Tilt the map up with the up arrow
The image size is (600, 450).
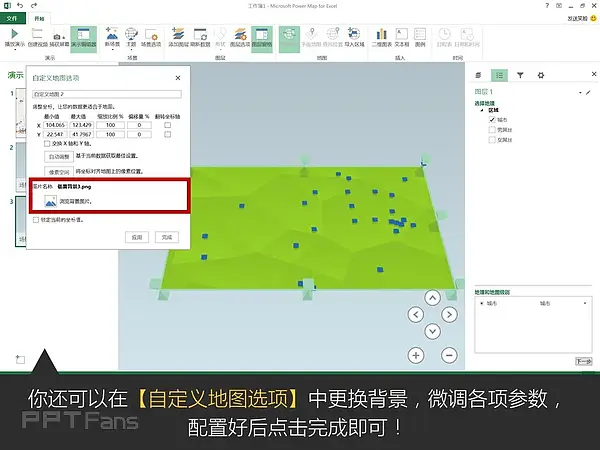pyautogui.click(x=433, y=297)
